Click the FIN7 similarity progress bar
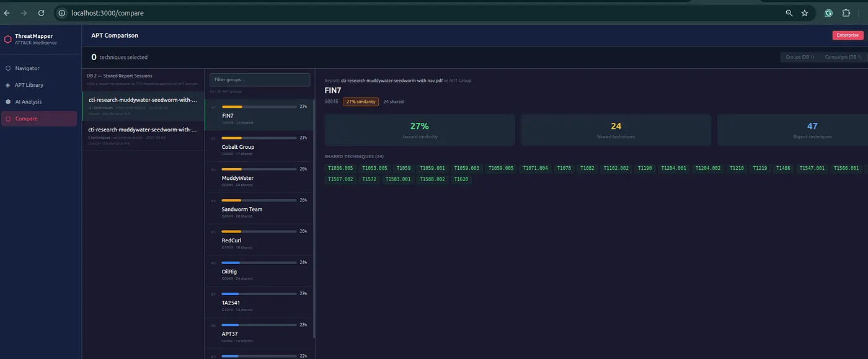The height and width of the screenshot is (359, 868). 259,107
